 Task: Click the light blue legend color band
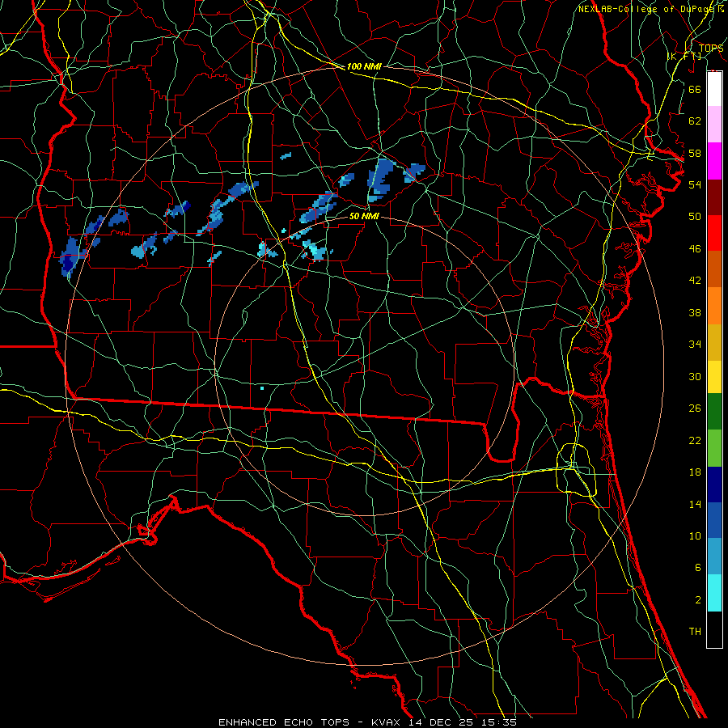click(x=714, y=557)
